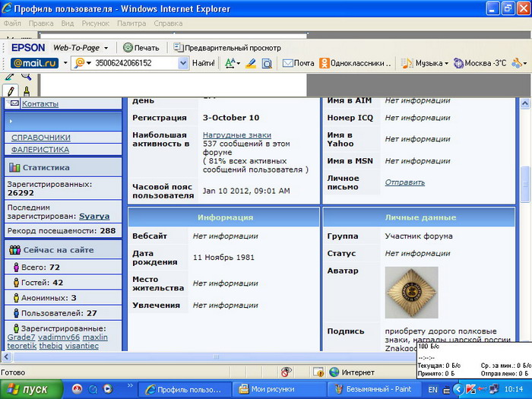Open the search field history dropdown
Image resolution: width=532 pixels, height=399 pixels.
(x=182, y=63)
